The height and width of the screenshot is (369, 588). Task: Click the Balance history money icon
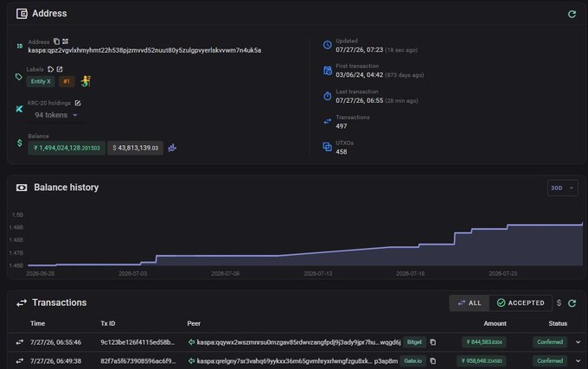pos(22,188)
